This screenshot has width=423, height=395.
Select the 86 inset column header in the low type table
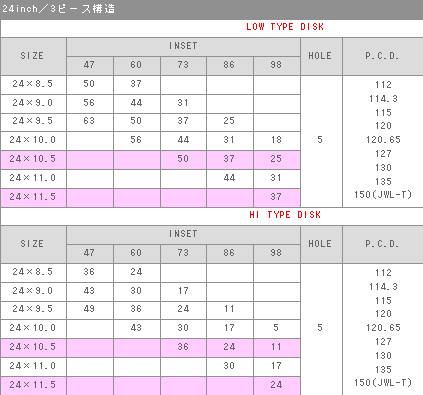pyautogui.click(x=229, y=65)
